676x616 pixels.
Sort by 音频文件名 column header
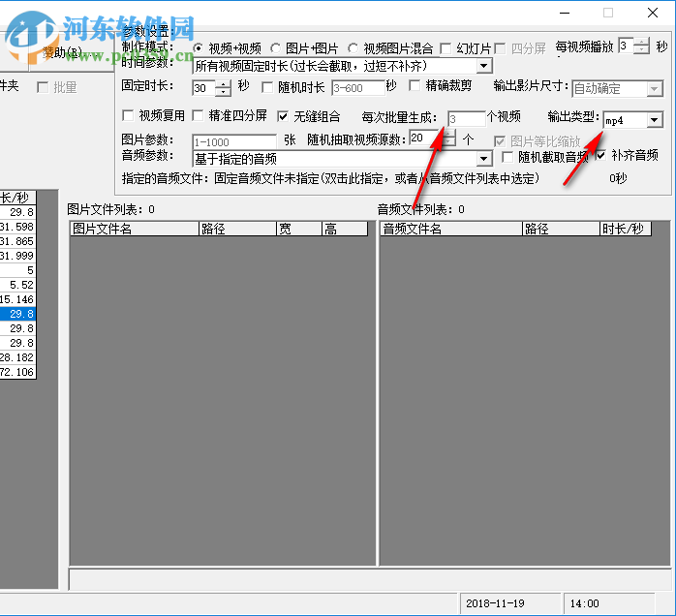pyautogui.click(x=451, y=229)
